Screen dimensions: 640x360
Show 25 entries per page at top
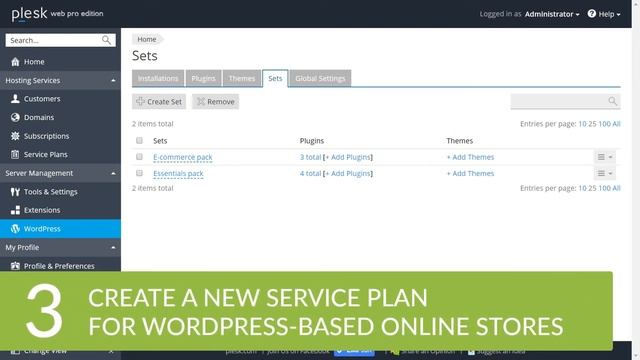tap(592, 124)
